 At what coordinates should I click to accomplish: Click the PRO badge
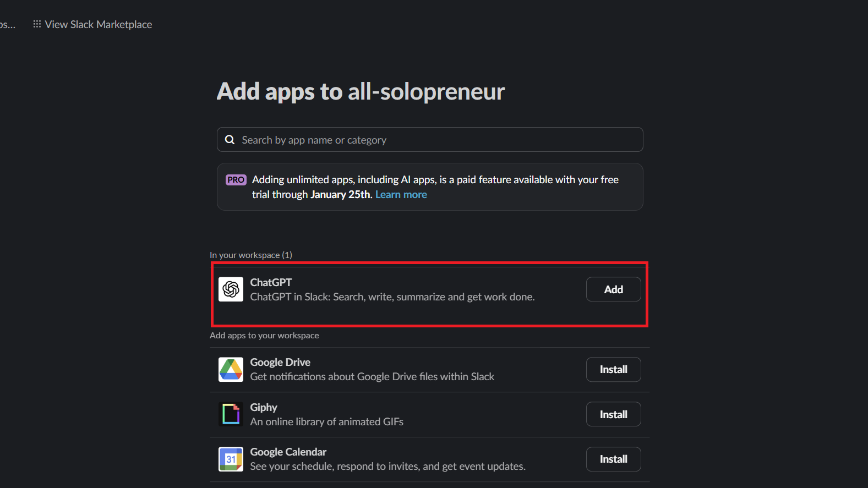pos(236,180)
